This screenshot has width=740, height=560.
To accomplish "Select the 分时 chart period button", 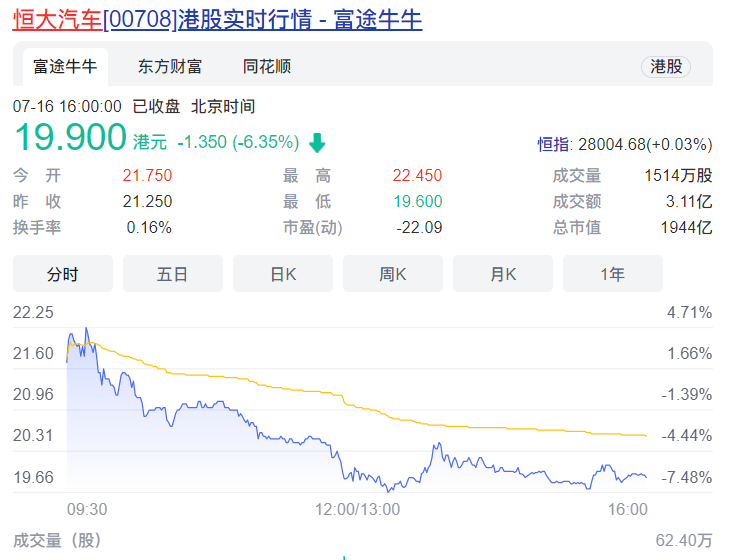I will 63,274.
